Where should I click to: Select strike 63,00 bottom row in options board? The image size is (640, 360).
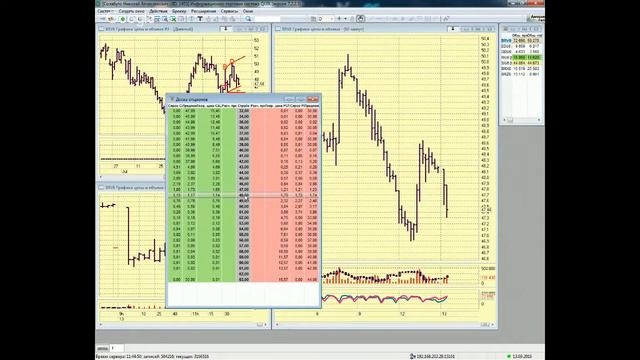tap(244, 280)
